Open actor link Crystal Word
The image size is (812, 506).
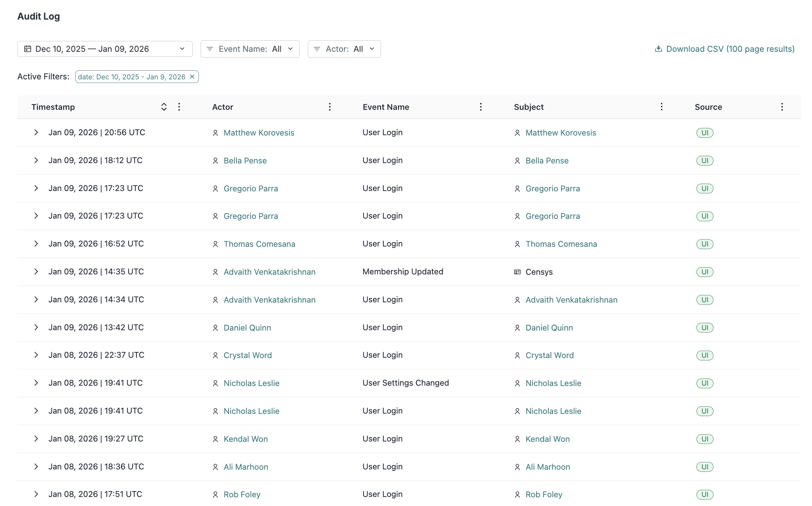[x=247, y=356]
